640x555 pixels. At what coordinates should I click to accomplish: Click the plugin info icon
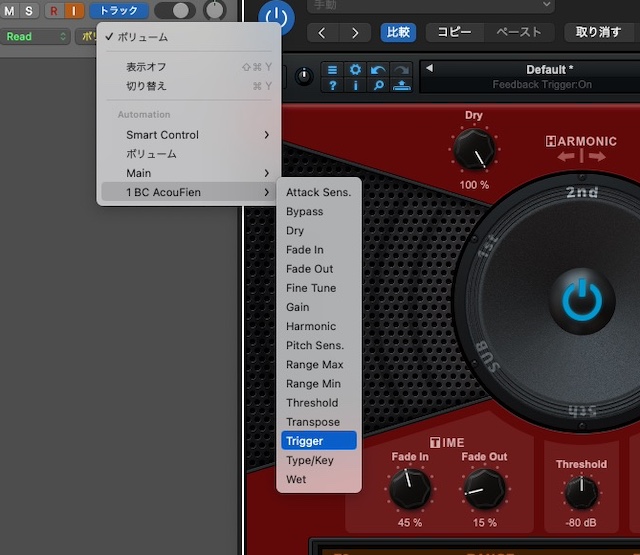click(x=355, y=86)
